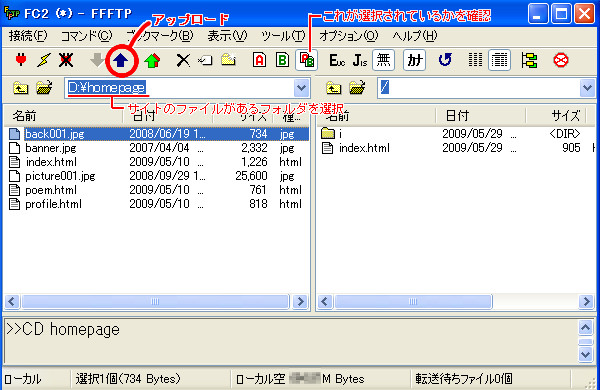This screenshot has width=600, height=390.
Task: Click the create new folder toolbar icon
Action: 228,60
